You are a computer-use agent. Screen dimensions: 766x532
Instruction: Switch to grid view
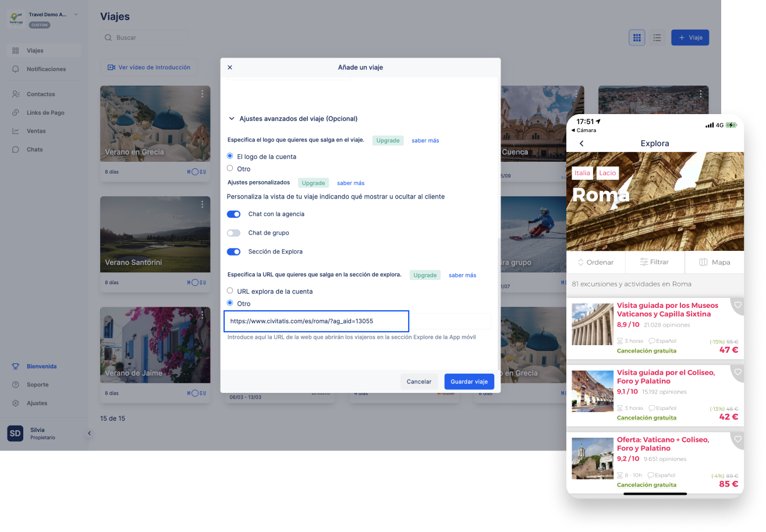pos(637,38)
